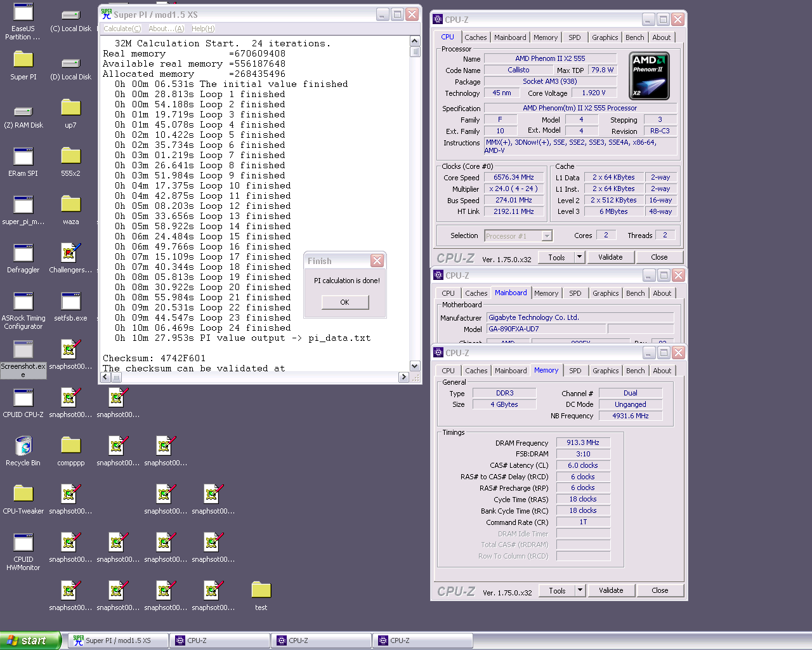Open the 555x2 folder
The image size is (812, 650).
[x=70, y=162]
